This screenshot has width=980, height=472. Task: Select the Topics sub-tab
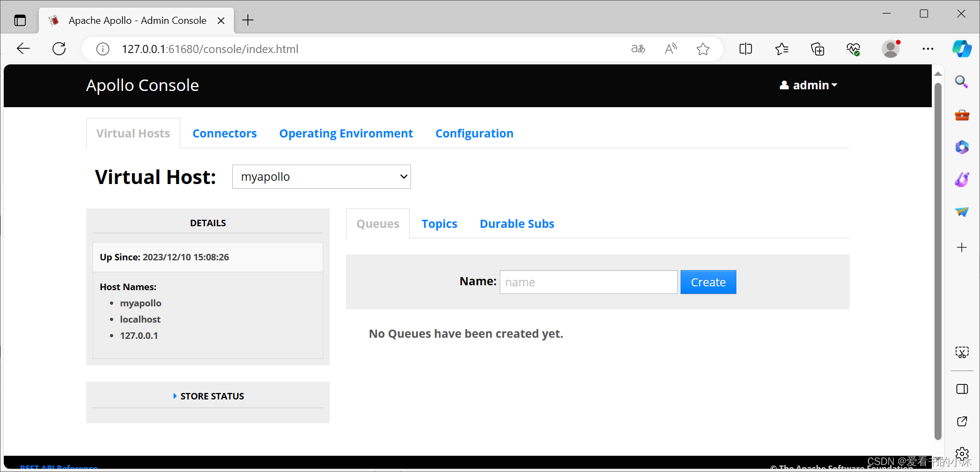pyautogui.click(x=439, y=224)
